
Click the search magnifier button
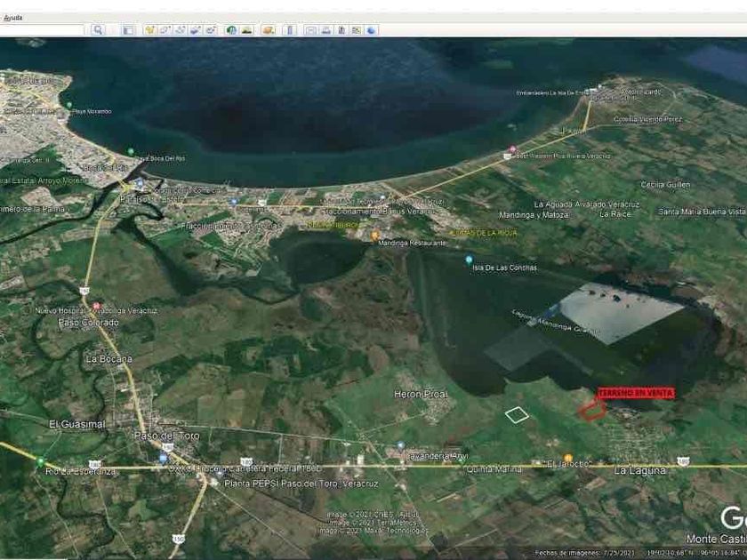click(x=98, y=30)
